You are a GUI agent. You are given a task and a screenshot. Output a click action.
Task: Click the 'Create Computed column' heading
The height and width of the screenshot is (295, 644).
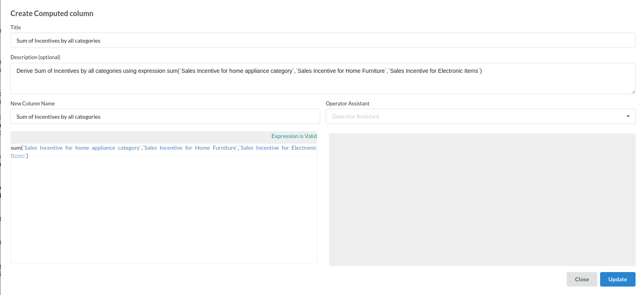tap(52, 13)
